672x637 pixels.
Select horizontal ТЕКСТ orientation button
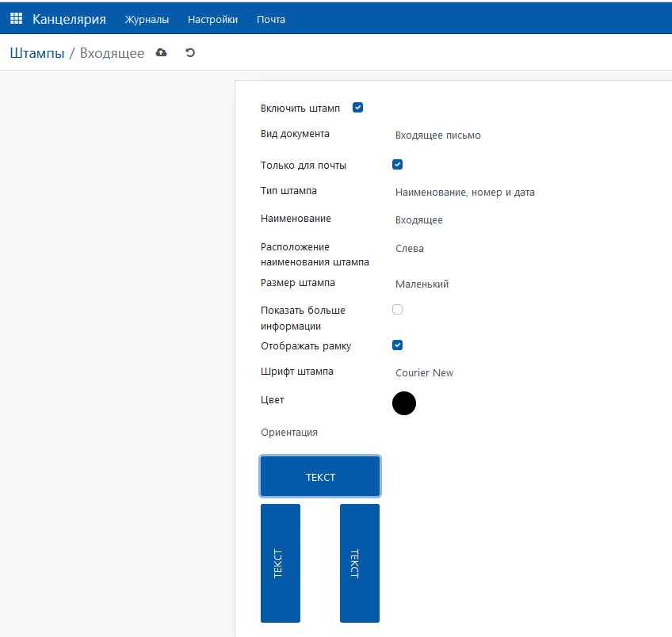(320, 476)
